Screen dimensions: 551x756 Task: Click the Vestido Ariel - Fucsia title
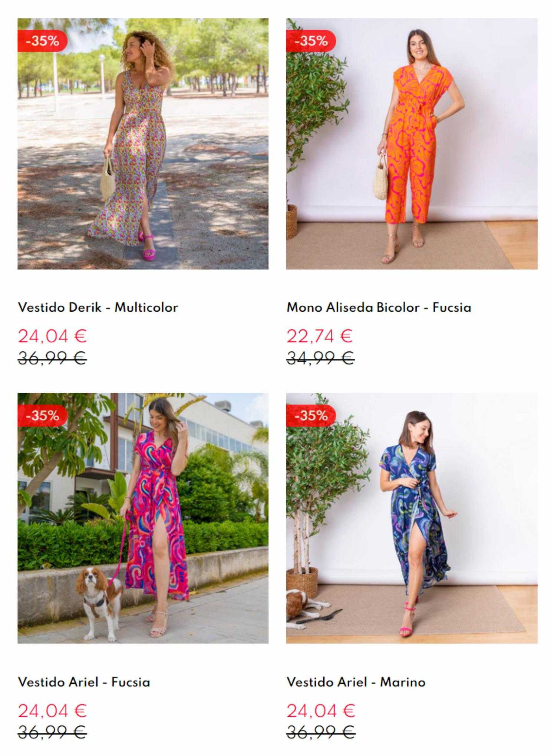click(84, 682)
